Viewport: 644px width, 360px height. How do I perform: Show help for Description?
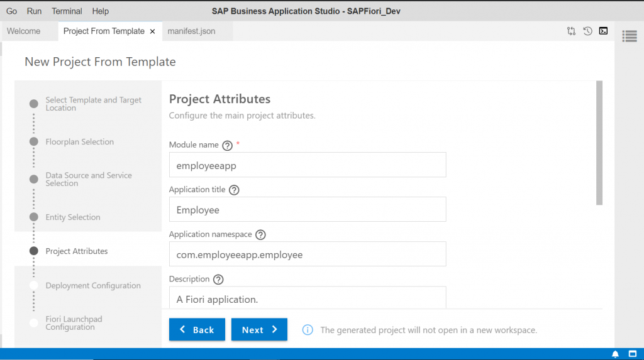218,280
